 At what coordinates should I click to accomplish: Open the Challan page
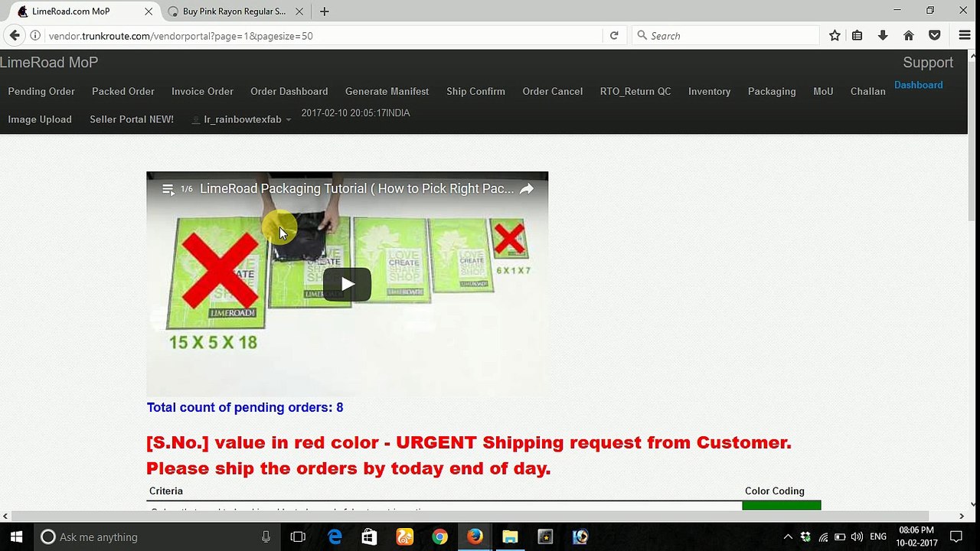[x=867, y=91]
